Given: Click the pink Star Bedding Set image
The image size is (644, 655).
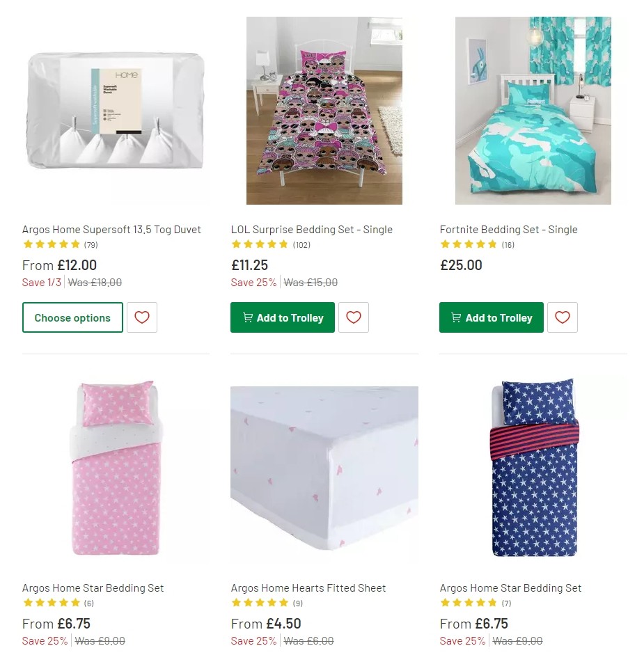Looking at the screenshot, I should click(116, 470).
